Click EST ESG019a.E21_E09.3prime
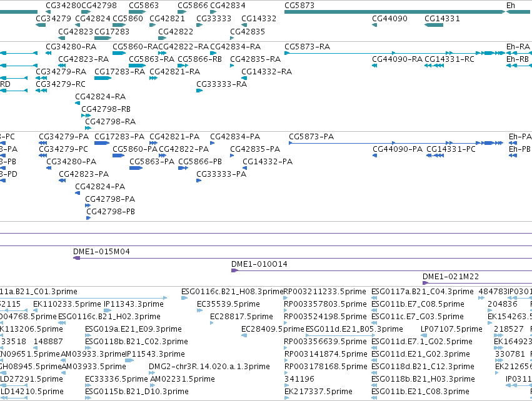The image size is (532, 401). coord(133,329)
